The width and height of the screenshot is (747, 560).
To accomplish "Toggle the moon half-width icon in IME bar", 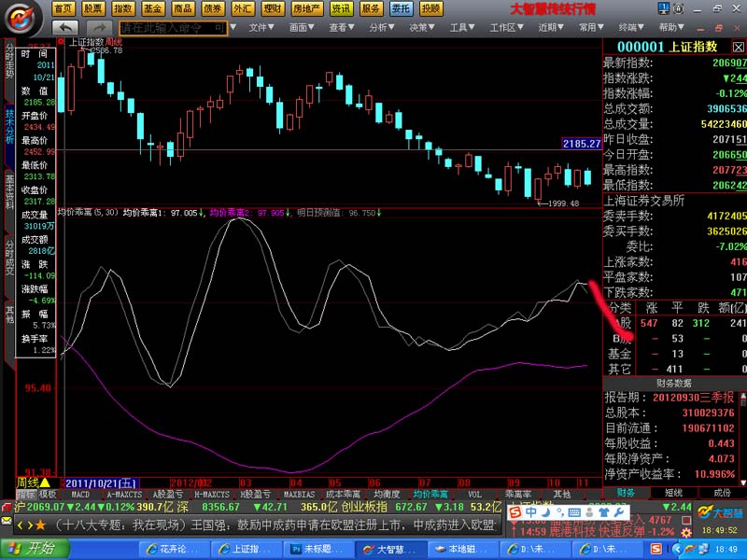I will 546,512.
